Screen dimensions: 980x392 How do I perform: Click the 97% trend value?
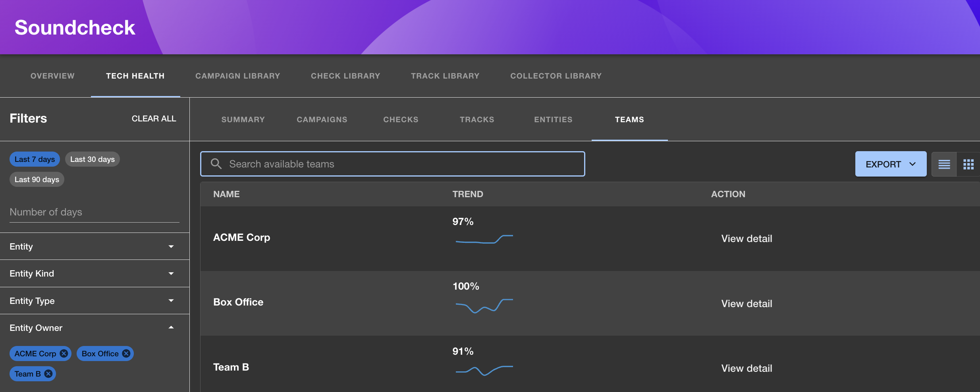pyautogui.click(x=463, y=221)
